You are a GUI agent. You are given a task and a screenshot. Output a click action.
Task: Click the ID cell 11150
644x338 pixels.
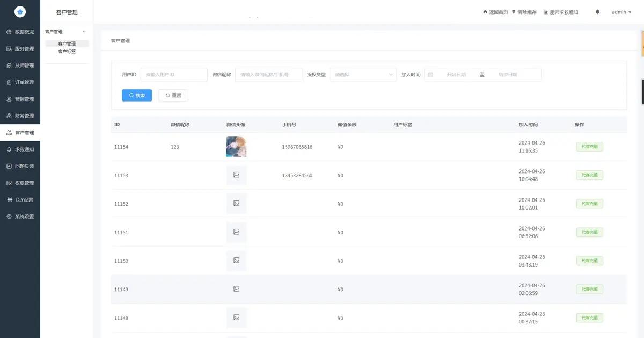(x=121, y=261)
